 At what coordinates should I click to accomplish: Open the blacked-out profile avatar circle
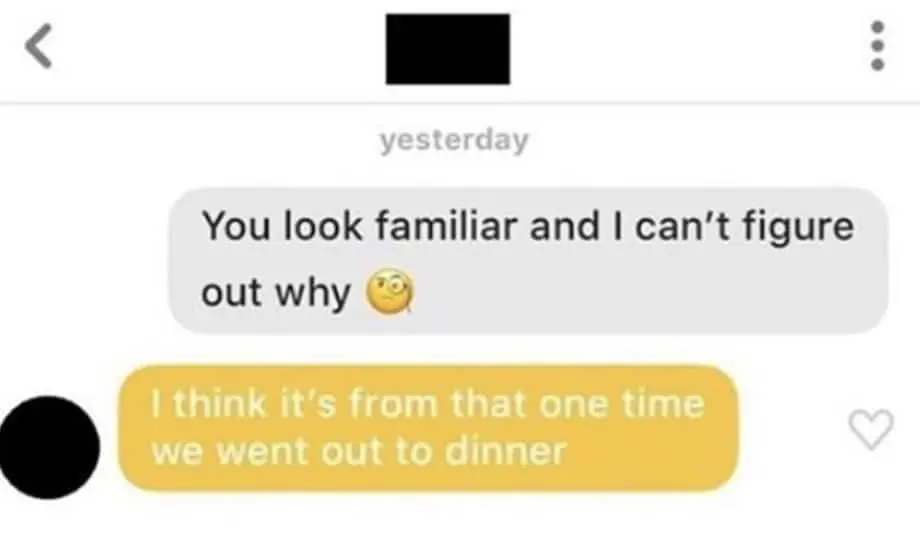tap(49, 447)
